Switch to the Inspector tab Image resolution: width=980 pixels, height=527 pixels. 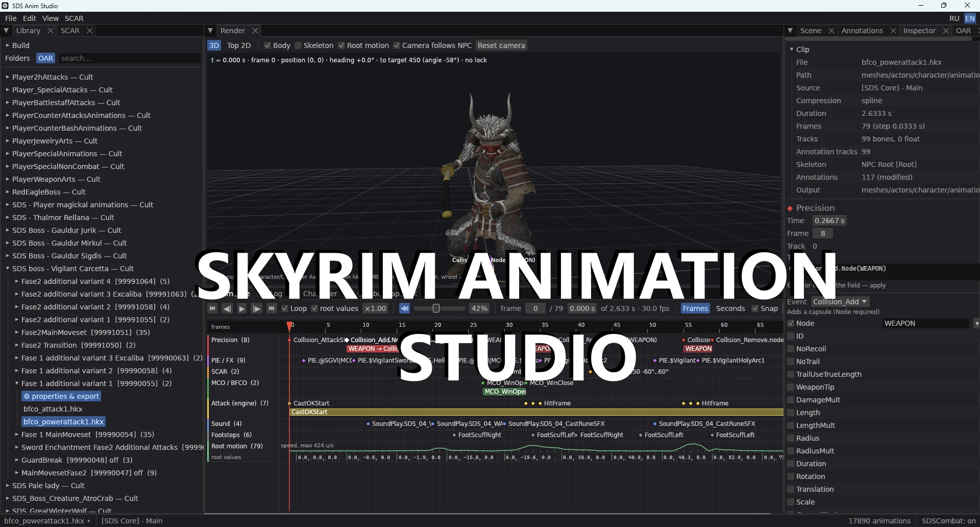919,31
